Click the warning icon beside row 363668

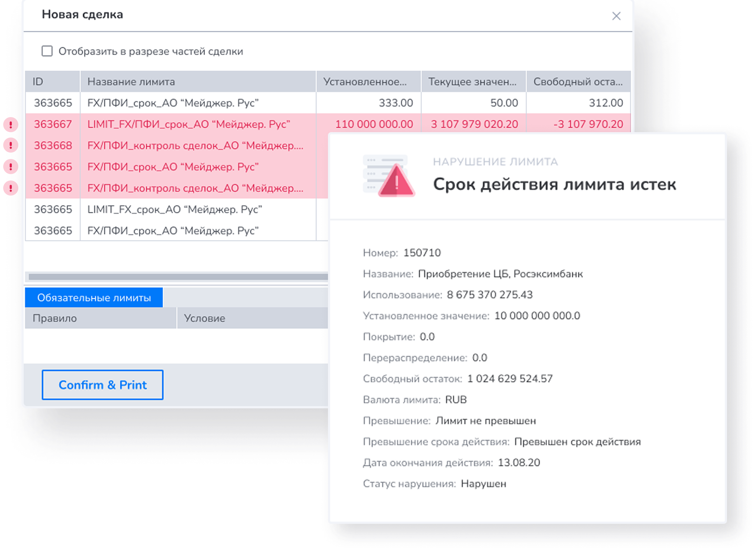[x=11, y=145]
